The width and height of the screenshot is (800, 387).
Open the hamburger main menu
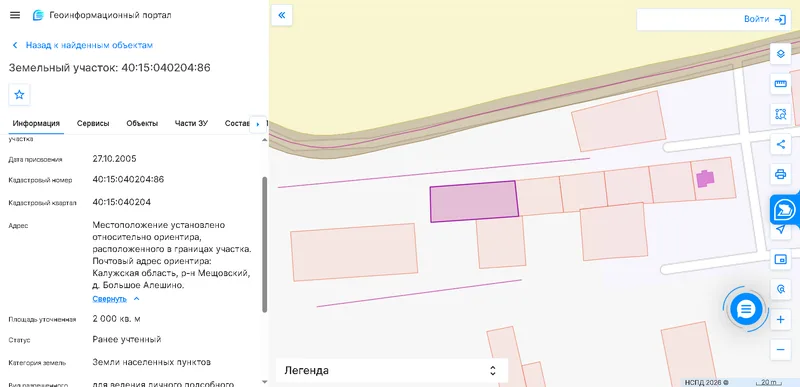pyautogui.click(x=15, y=15)
